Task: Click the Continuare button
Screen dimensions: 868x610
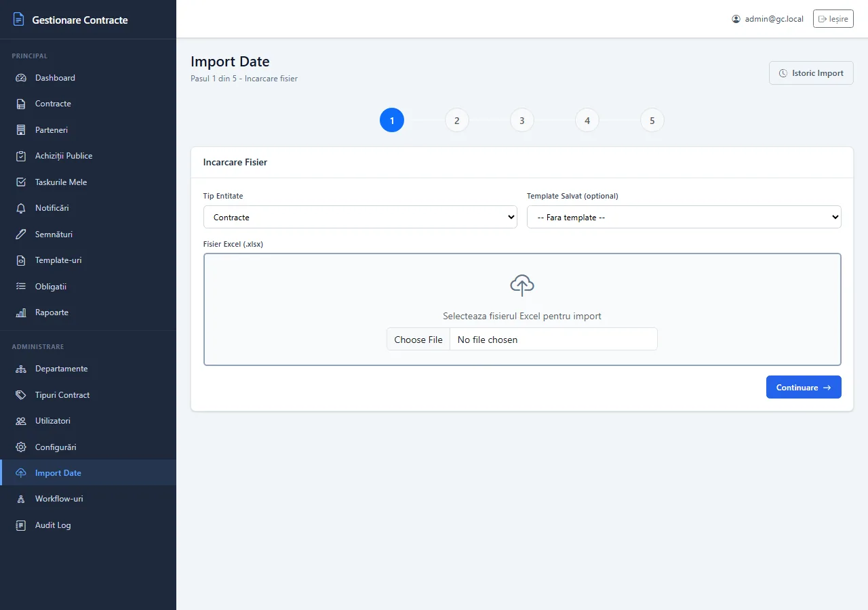Action: pyautogui.click(x=804, y=387)
